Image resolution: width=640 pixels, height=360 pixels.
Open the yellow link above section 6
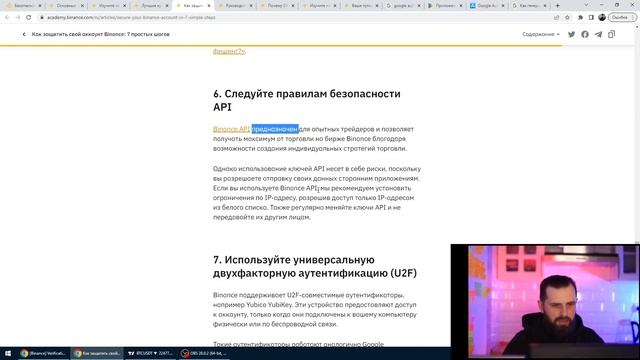click(x=229, y=51)
